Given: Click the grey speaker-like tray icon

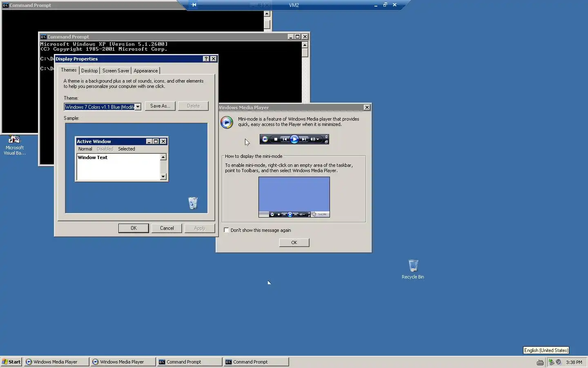Looking at the screenshot, I should click(x=558, y=362).
